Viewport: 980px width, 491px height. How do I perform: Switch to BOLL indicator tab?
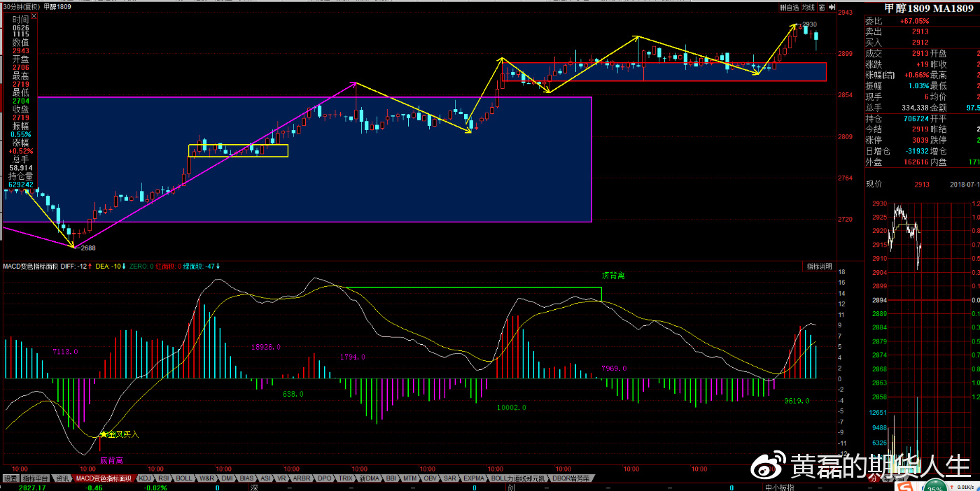[x=184, y=478]
